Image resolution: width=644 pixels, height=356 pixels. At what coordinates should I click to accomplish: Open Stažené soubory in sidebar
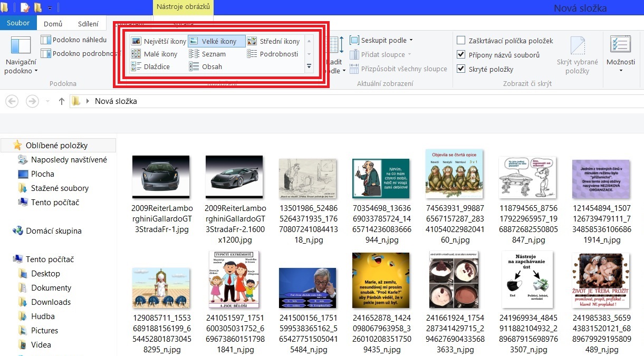click(60, 188)
